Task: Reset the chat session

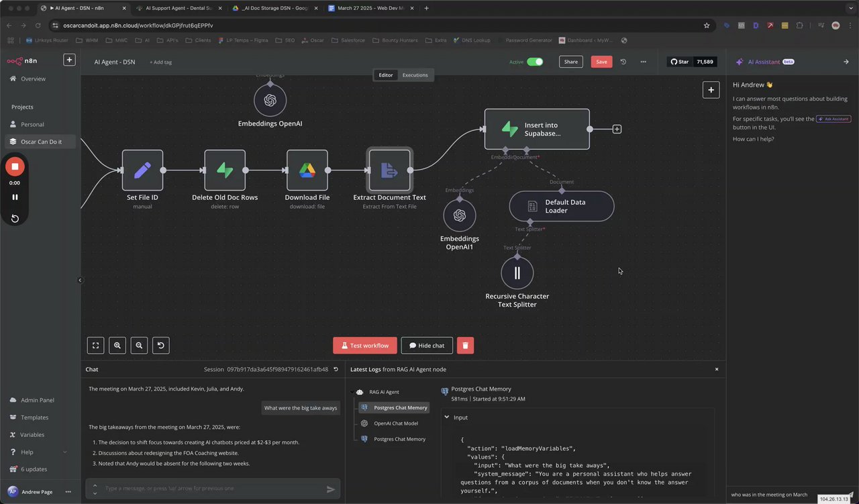Action: [336, 369]
